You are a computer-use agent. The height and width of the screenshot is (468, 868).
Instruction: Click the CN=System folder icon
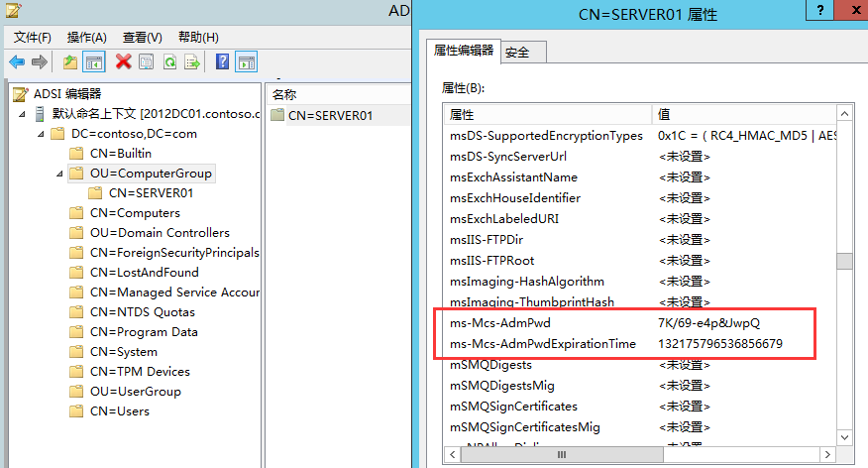point(76,352)
